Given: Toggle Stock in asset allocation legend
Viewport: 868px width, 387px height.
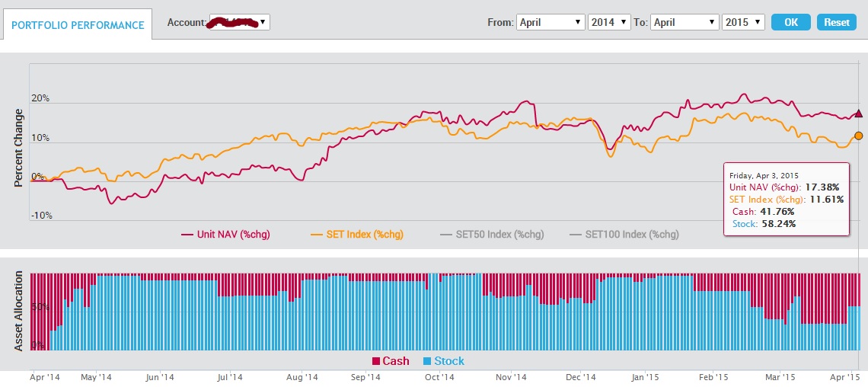Looking at the screenshot, I should (x=448, y=361).
